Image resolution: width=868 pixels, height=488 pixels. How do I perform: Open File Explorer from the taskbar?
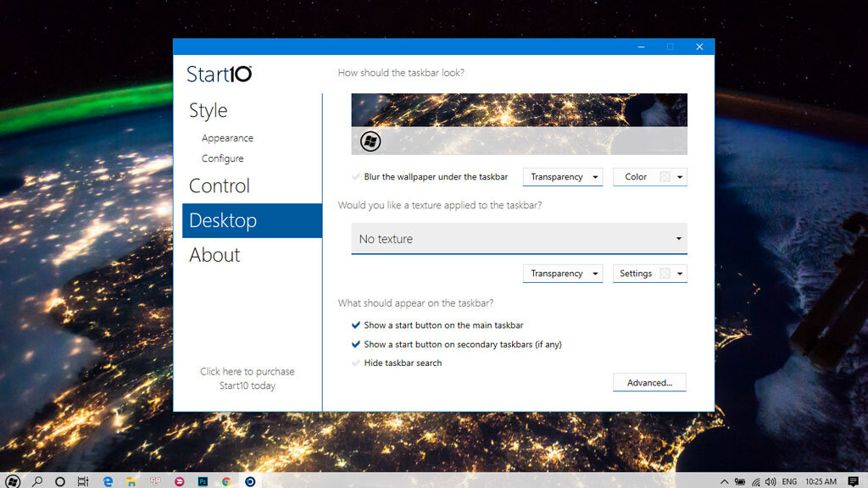click(131, 481)
